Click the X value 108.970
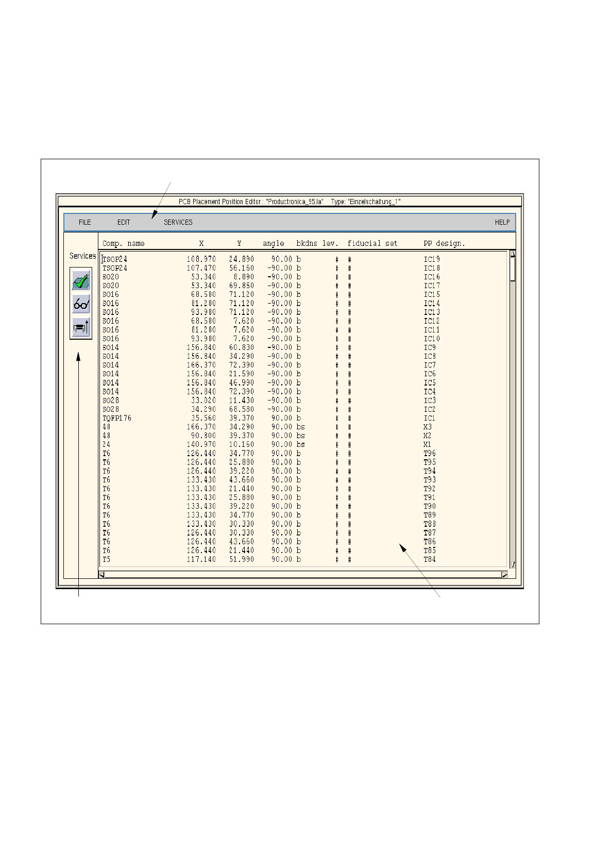The height and width of the screenshot is (868, 612). coord(201,259)
